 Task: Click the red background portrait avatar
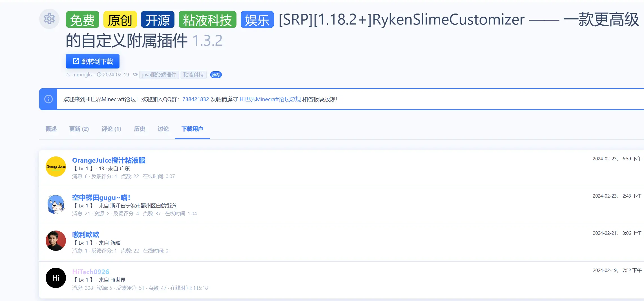pos(56,241)
